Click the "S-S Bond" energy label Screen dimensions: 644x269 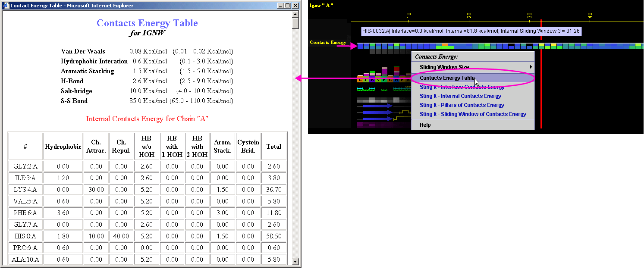(x=74, y=101)
